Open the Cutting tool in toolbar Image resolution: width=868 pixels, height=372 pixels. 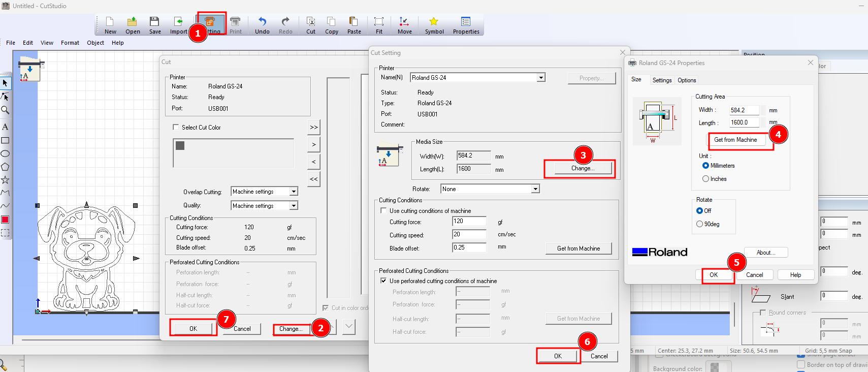click(x=210, y=25)
